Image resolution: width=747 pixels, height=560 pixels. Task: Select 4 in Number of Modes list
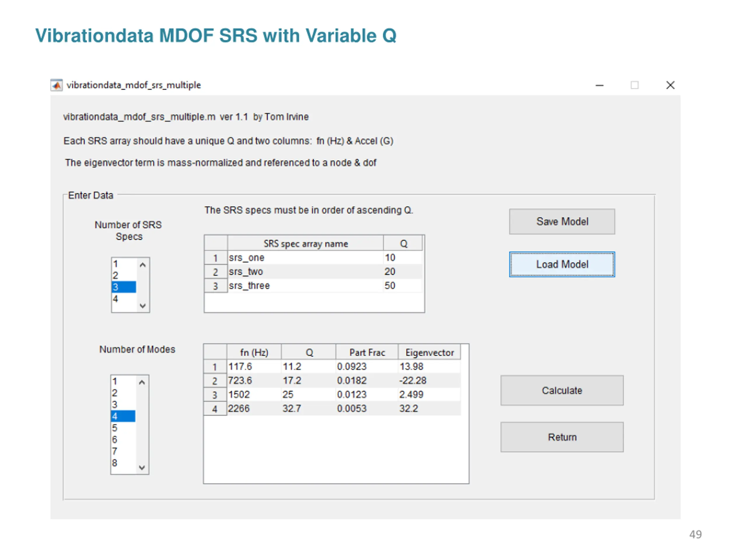(x=123, y=416)
